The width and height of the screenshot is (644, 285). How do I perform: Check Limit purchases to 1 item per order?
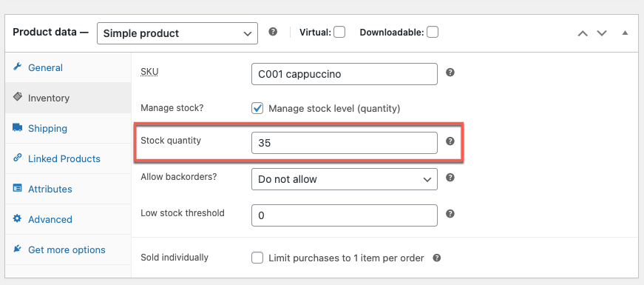tap(257, 258)
